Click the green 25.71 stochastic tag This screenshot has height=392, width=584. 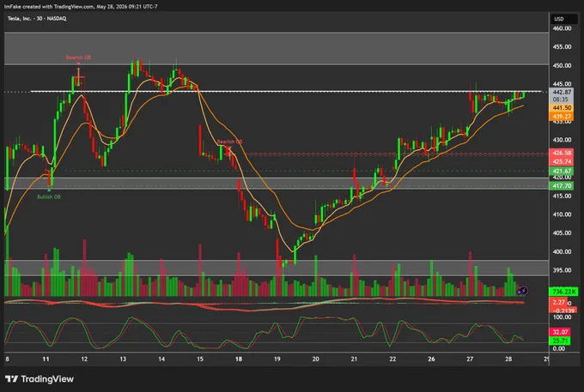(560, 341)
